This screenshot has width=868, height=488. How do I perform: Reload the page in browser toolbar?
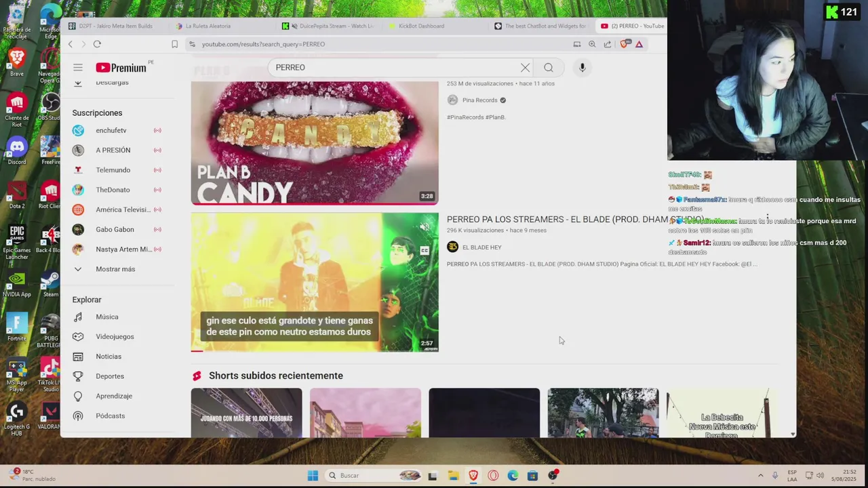[97, 44]
